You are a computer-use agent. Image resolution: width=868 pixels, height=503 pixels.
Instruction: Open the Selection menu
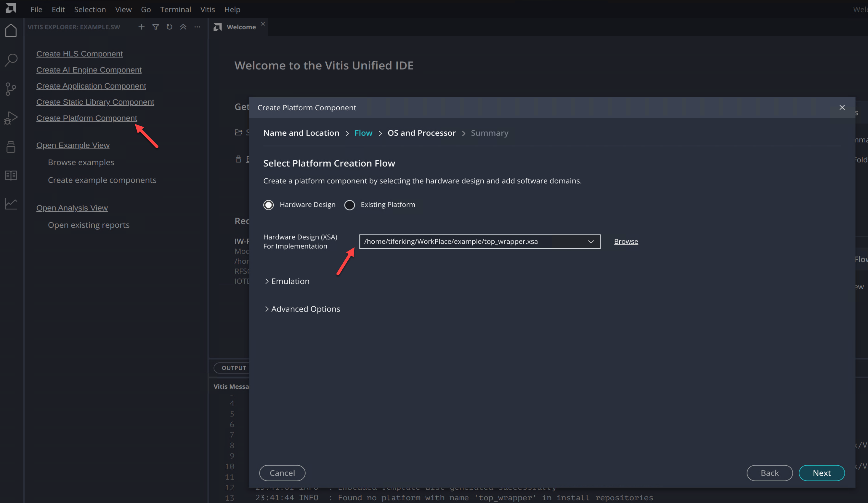click(90, 9)
